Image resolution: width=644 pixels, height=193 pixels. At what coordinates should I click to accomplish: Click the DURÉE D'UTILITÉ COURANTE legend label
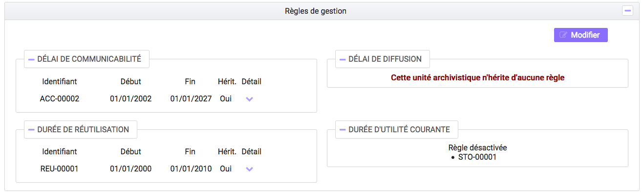point(399,130)
